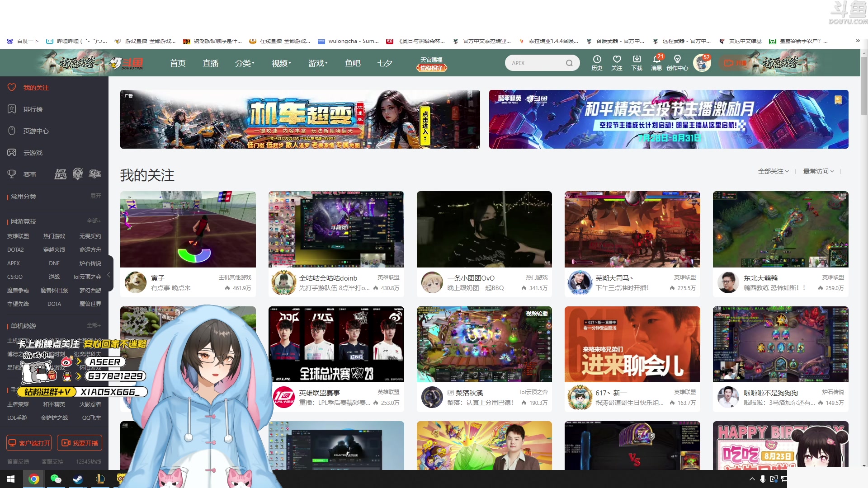Open the 游戏 dropdown menu
This screenshot has height=488, width=868.
[x=318, y=63]
